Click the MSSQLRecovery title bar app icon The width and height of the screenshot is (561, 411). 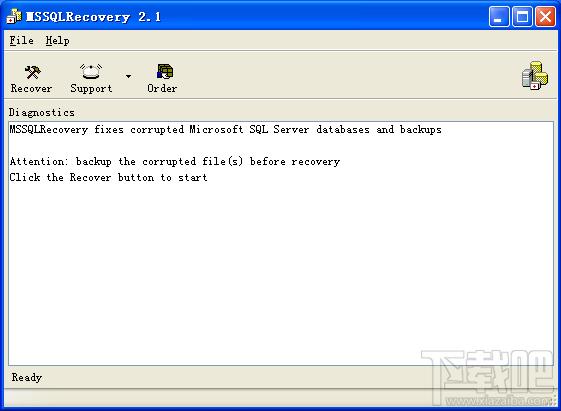[14, 16]
